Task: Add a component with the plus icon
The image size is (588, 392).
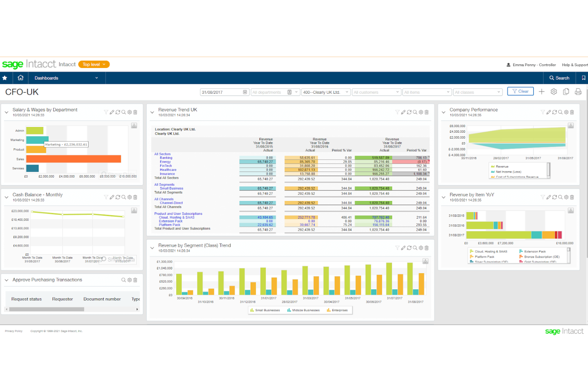Action: [x=542, y=92]
